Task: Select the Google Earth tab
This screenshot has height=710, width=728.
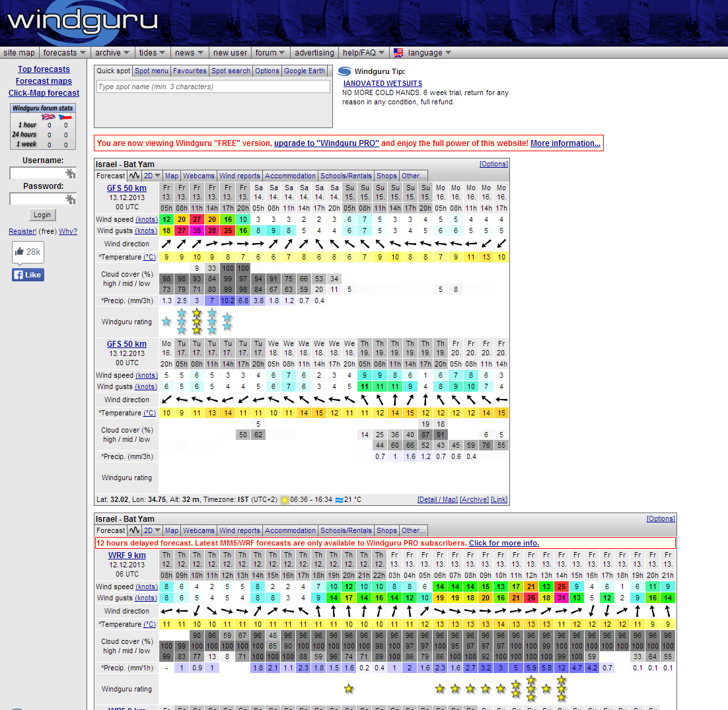Action: coord(305,71)
